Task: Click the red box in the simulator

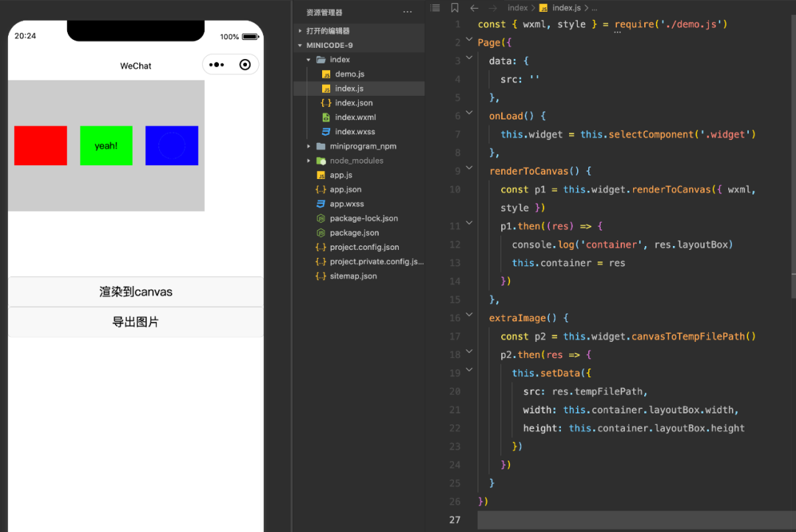Action: (x=41, y=146)
